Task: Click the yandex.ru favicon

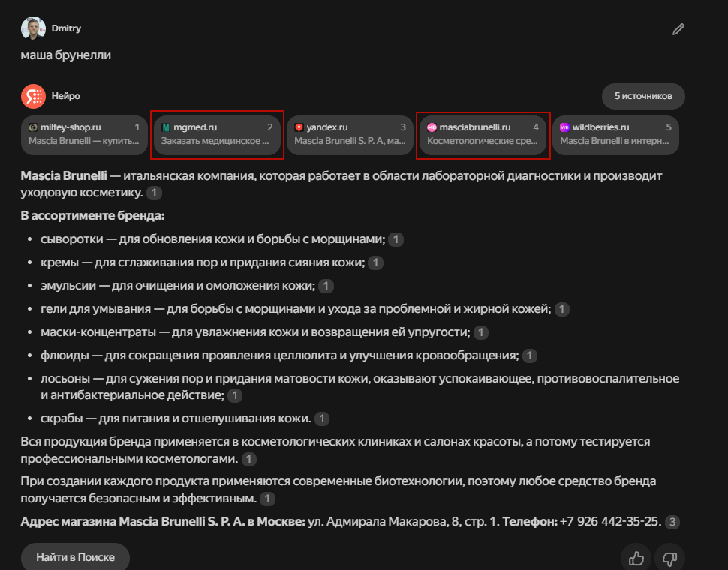Action: [x=299, y=127]
